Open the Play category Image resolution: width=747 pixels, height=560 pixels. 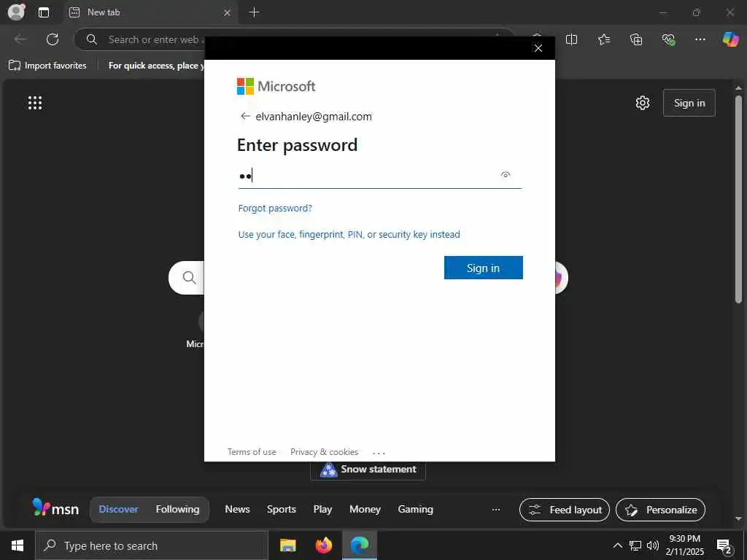point(322,509)
